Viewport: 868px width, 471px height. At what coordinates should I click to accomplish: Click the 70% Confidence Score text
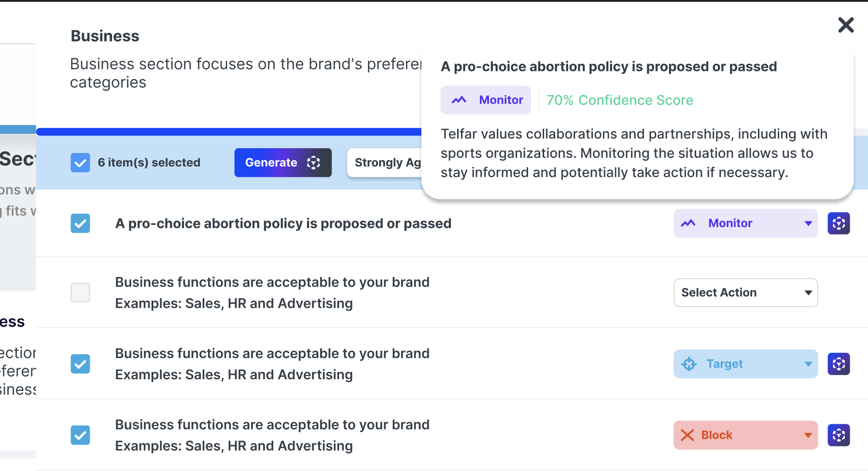coord(619,100)
